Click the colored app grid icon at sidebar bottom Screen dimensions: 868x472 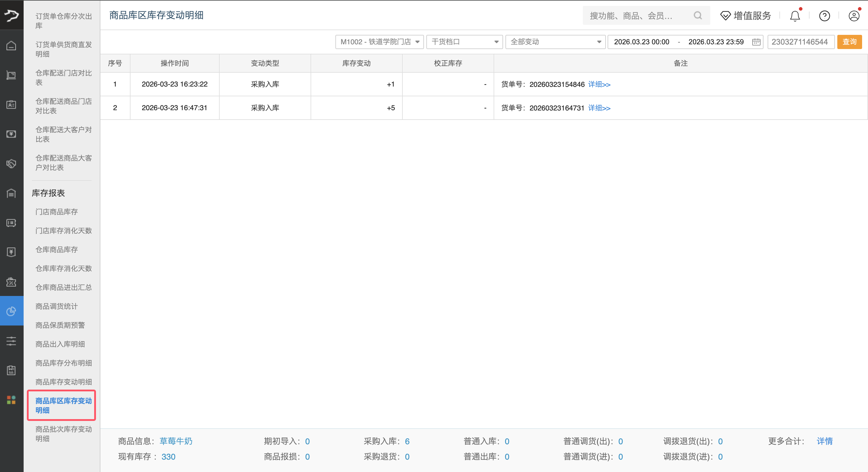[x=11, y=400]
